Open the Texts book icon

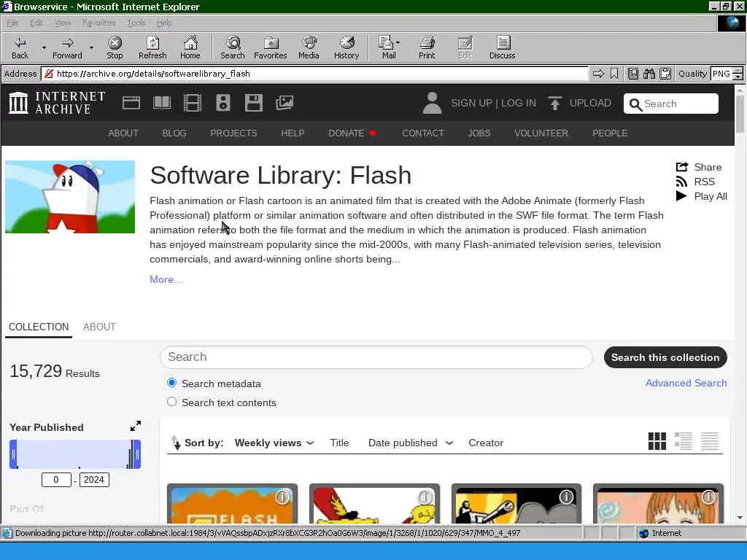162,103
